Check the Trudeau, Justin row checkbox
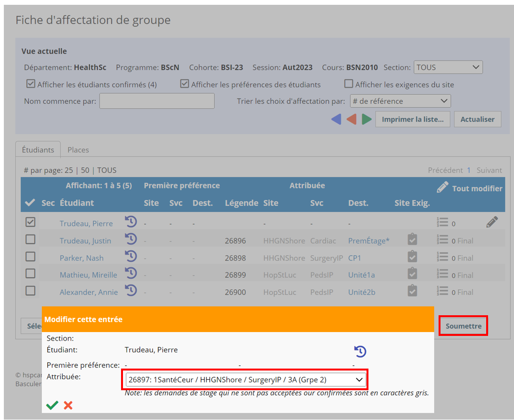514x420 pixels. click(30, 239)
